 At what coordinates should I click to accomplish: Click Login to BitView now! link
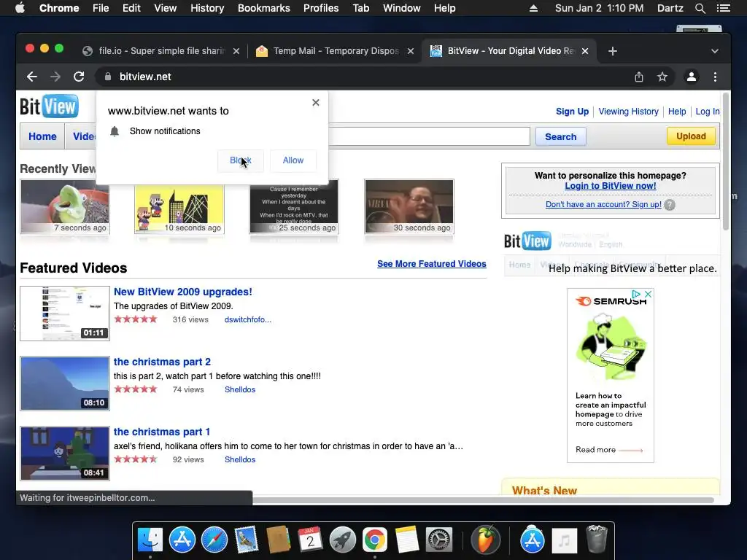tap(611, 186)
